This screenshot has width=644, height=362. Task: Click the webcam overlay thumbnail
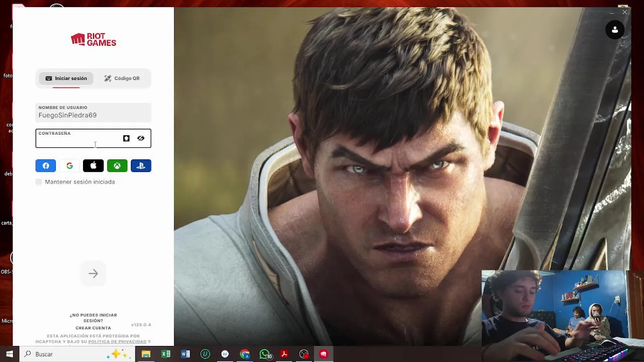click(561, 316)
